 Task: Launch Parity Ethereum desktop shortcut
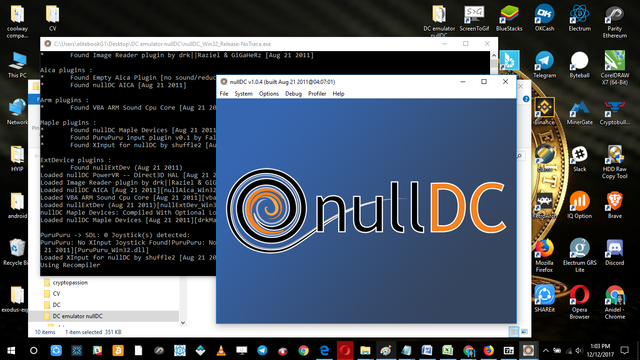[615, 22]
